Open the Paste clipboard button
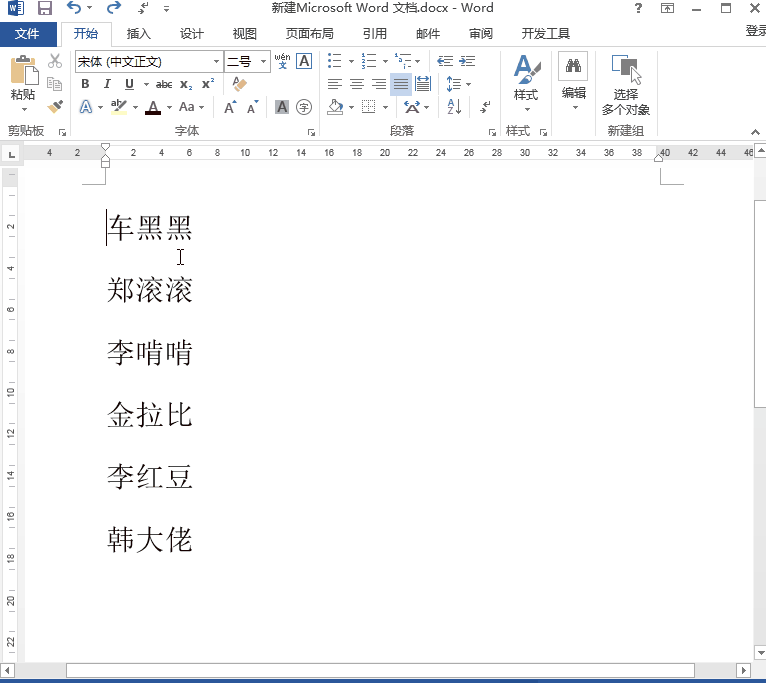The image size is (766, 683). tap(23, 83)
